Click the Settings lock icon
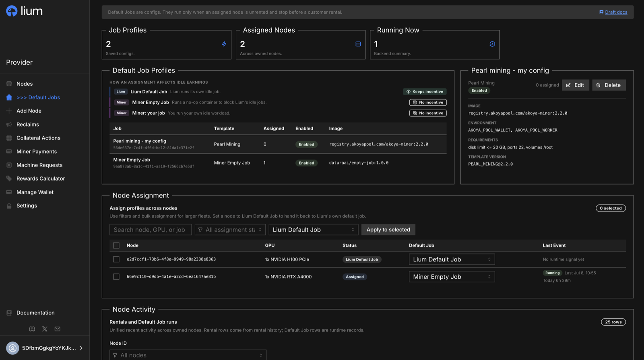This screenshot has width=644, height=360. (9, 206)
